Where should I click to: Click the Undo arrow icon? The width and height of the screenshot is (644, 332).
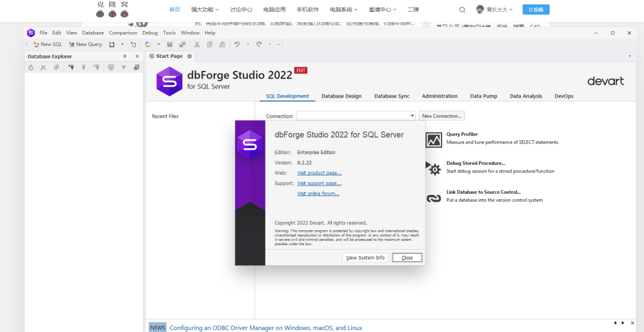click(x=237, y=45)
